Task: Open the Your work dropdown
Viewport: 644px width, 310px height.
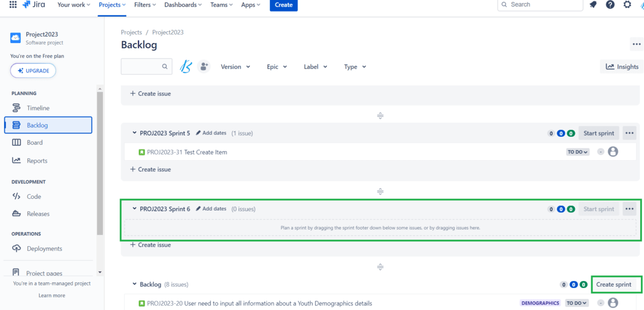Action: [74, 5]
